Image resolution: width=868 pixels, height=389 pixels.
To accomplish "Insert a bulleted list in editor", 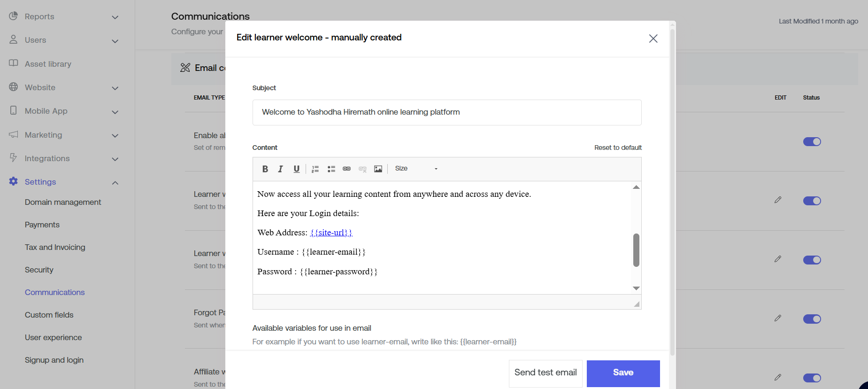I will point(331,169).
